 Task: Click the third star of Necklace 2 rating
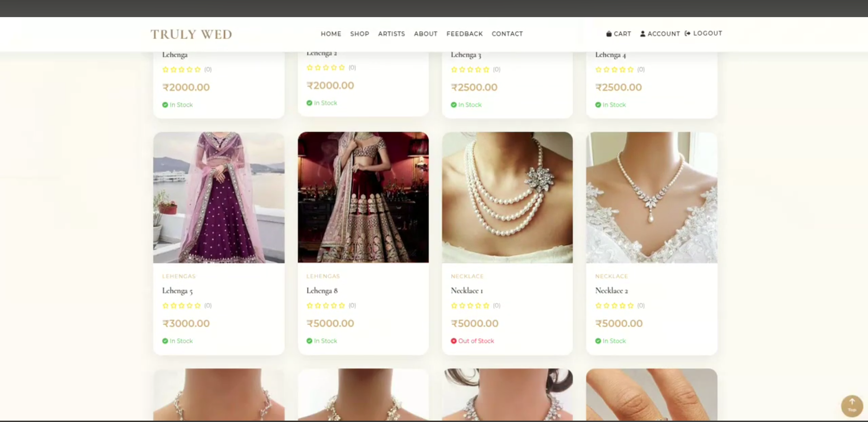614,306
